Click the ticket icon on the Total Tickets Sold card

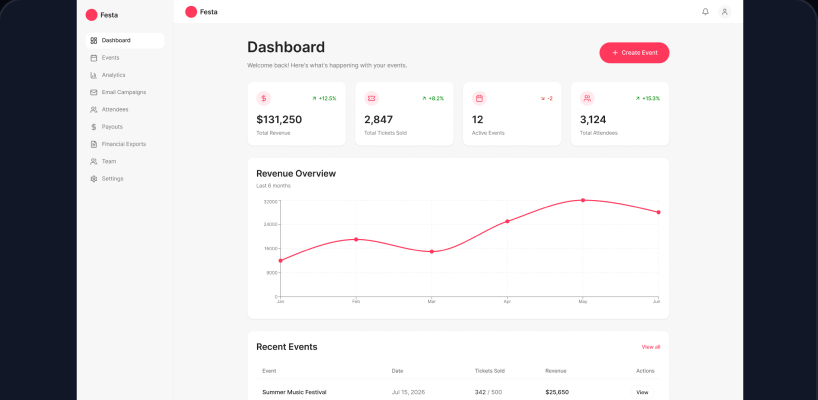(371, 98)
